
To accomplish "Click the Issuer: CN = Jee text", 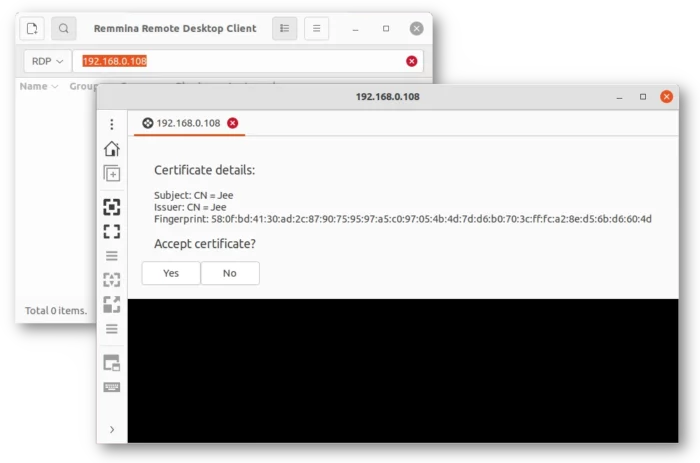I will tap(190, 207).
